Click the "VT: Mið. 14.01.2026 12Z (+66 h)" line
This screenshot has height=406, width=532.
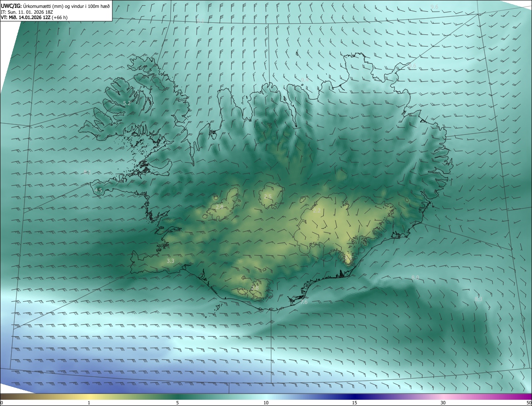[x=34, y=17]
